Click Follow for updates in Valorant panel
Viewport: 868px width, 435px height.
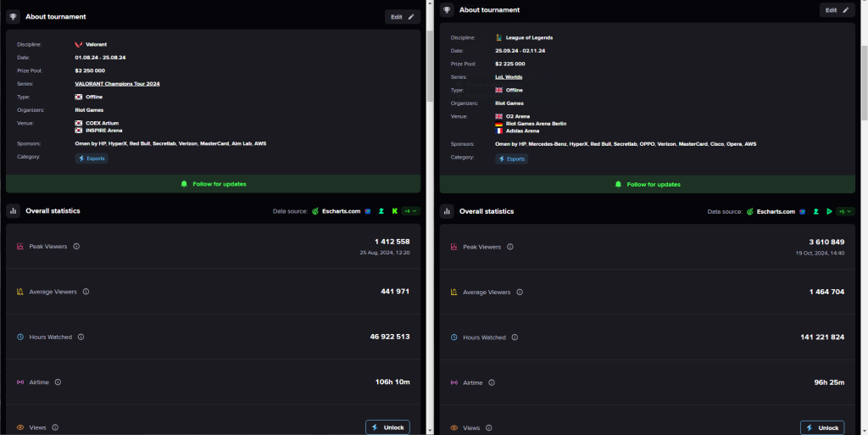[213, 184]
